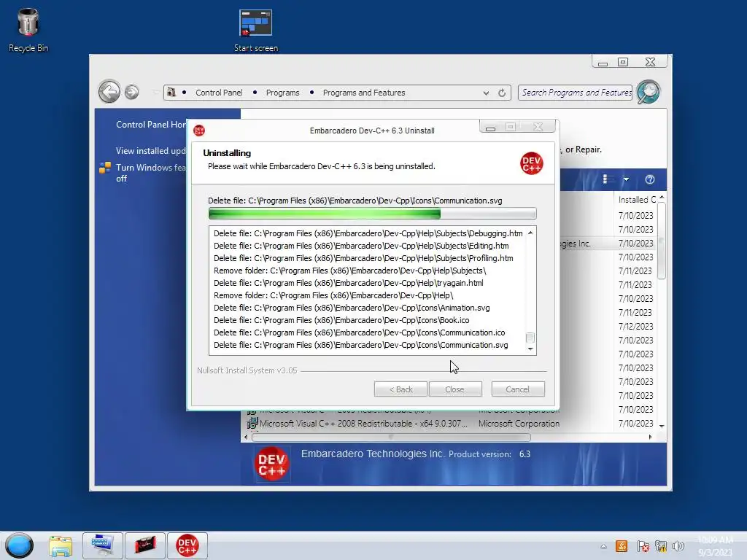Click the Close button in uninstaller
The width and height of the screenshot is (747, 560).
coord(455,389)
